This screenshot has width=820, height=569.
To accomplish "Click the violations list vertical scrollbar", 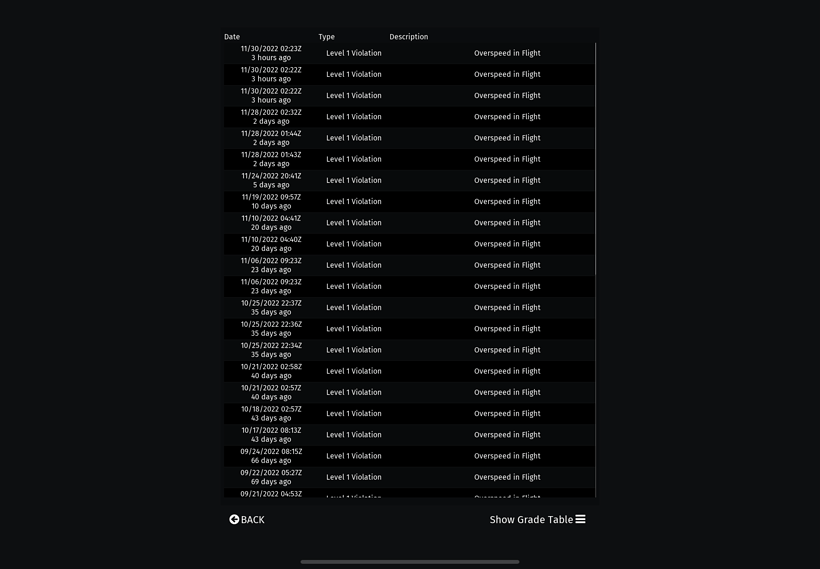I will (x=595, y=159).
